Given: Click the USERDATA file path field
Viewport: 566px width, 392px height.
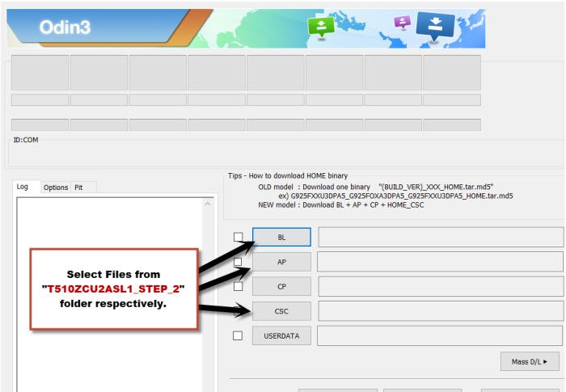Looking at the screenshot, I should point(440,335).
